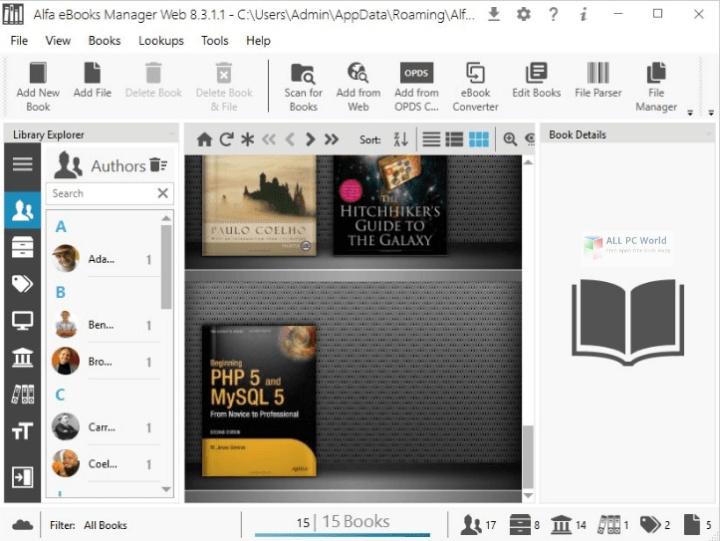Click the zoom magnifier icon
The image size is (720, 541).
click(x=510, y=139)
